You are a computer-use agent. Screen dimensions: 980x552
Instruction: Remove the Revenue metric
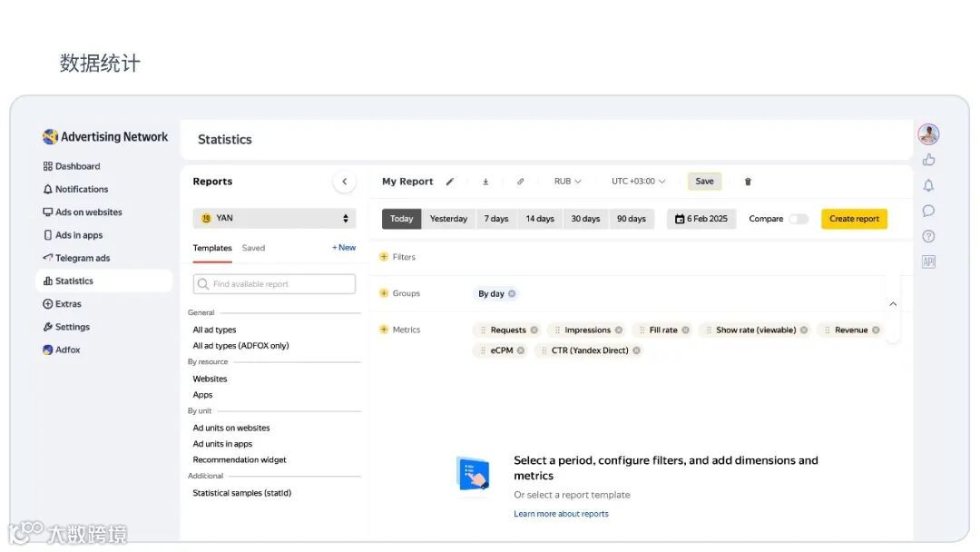point(876,330)
